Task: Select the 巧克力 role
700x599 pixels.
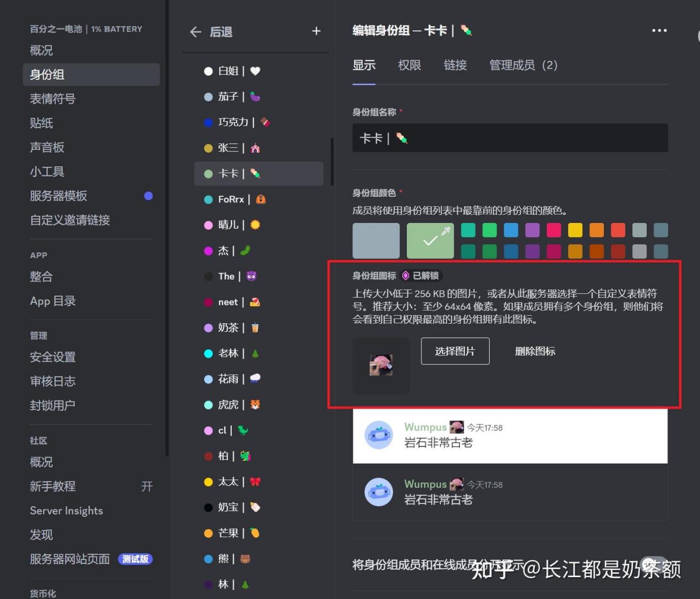Action: tap(259, 122)
